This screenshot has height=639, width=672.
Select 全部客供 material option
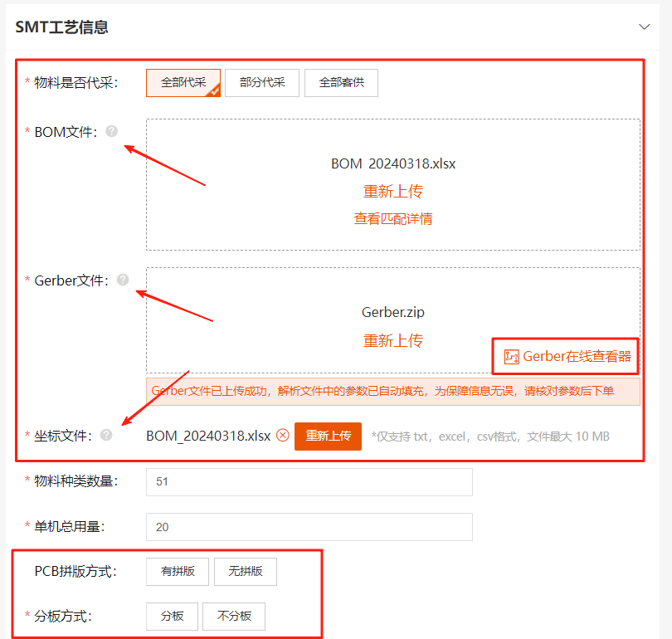pos(341,83)
